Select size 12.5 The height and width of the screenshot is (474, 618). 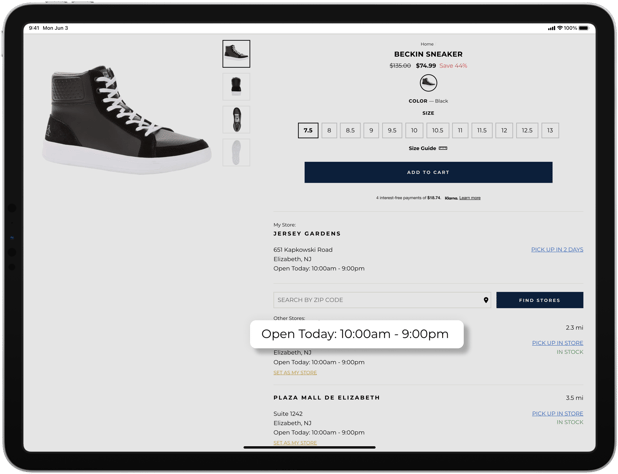tap(527, 130)
